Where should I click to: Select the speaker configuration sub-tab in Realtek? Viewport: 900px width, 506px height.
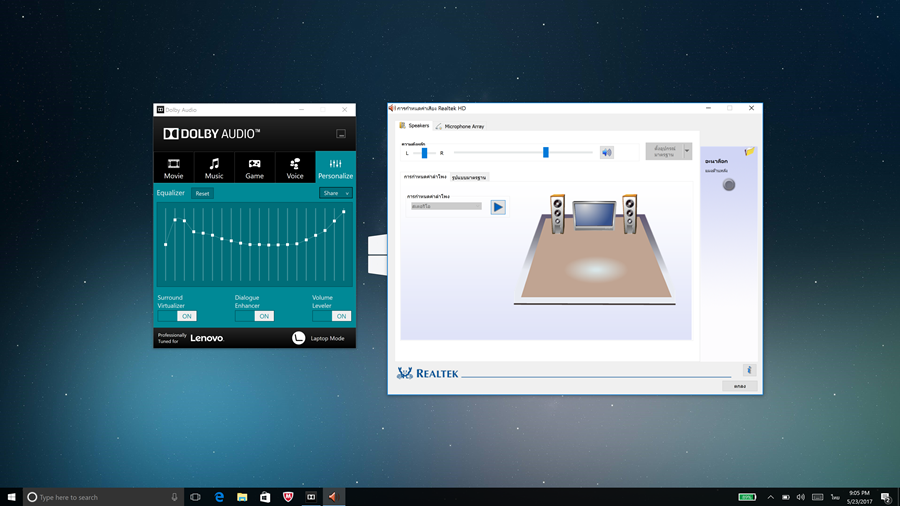click(425, 177)
